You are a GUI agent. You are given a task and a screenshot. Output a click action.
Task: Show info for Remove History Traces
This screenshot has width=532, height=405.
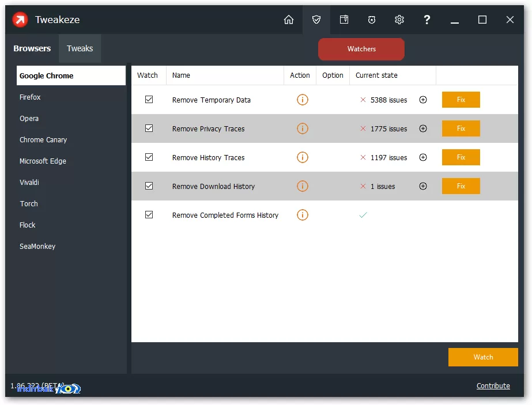click(x=302, y=157)
